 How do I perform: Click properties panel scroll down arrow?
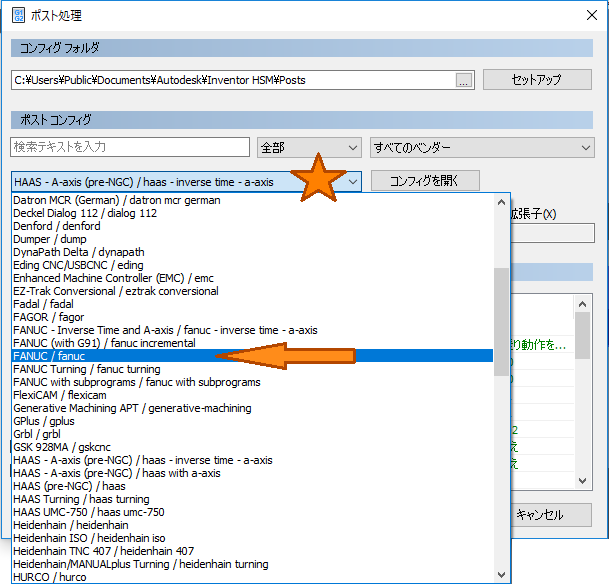click(x=582, y=481)
